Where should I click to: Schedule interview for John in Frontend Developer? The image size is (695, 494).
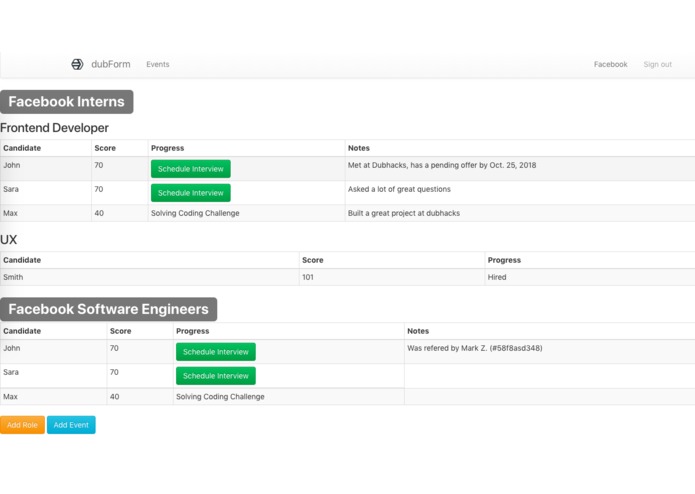(x=191, y=169)
